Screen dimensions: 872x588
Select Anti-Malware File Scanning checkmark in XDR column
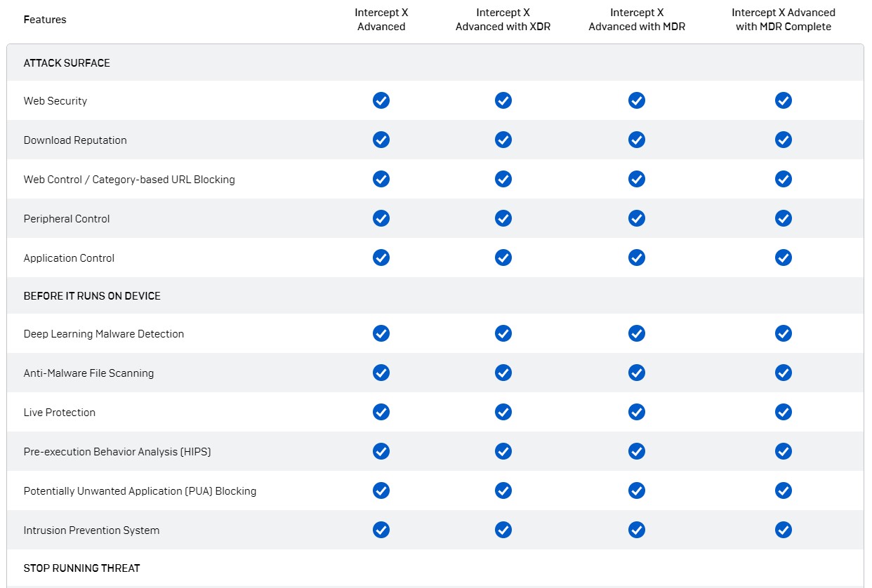point(503,373)
